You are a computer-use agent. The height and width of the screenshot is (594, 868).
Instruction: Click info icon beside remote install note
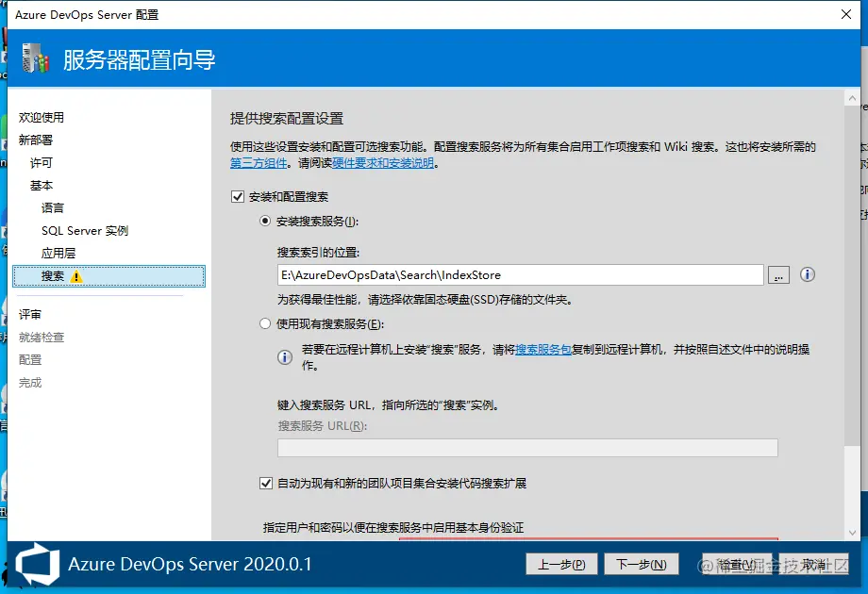tap(285, 357)
